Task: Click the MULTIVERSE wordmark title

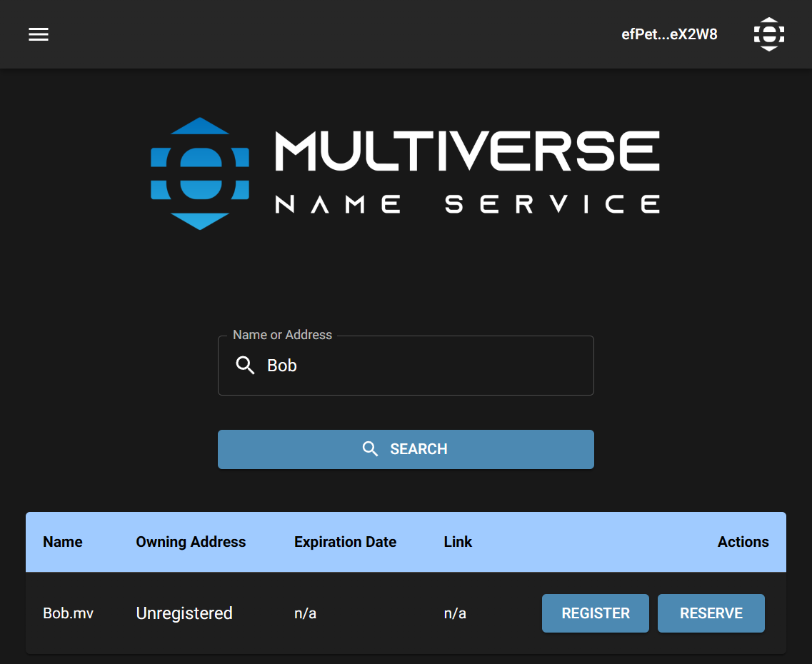Action: (467, 151)
